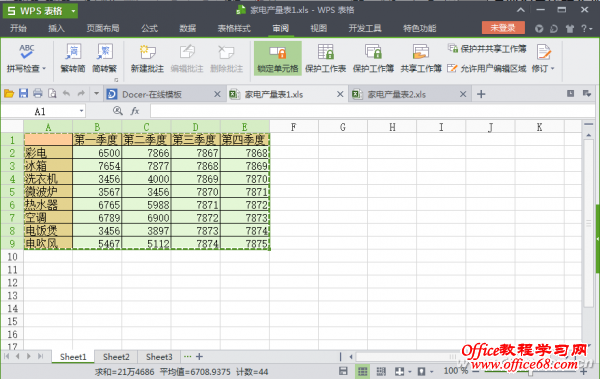Screen dimensions: 600x379
Task: Convert text with 简转繁 button
Action: point(104,58)
